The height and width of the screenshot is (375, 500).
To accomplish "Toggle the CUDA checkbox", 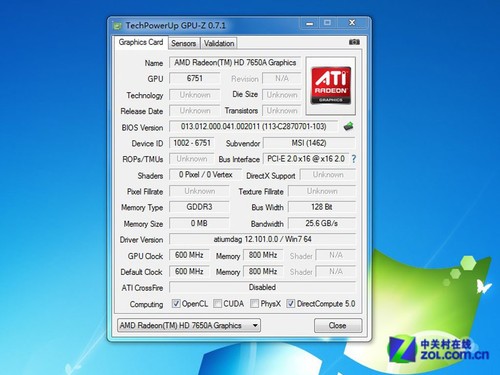I will 217,304.
